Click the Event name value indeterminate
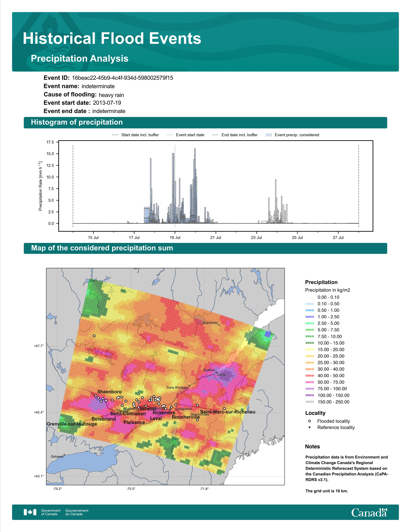Image resolution: width=411 pixels, height=532 pixels. pos(98,86)
